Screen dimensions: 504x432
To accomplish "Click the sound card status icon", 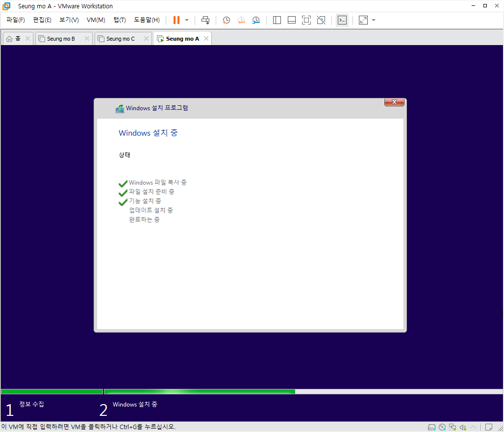I will point(463,427).
